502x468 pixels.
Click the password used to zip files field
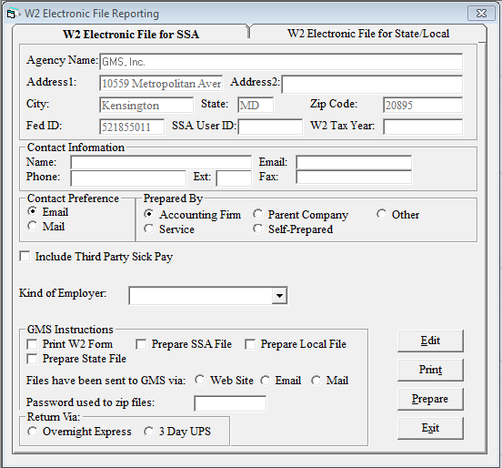pos(230,403)
